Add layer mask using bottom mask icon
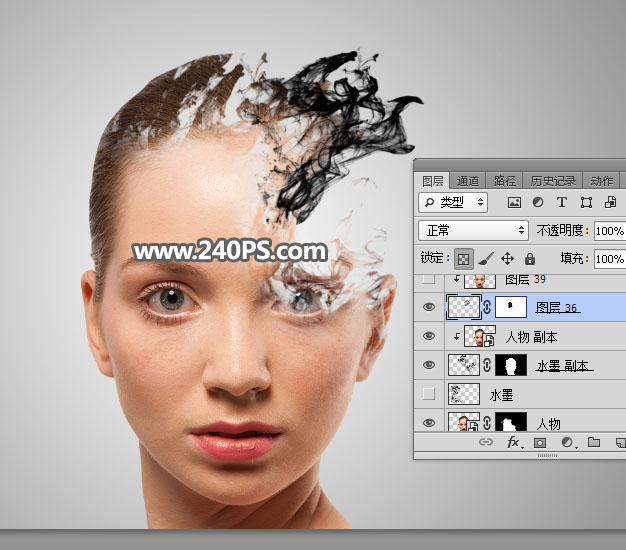This screenshot has width=626, height=550. point(540,442)
